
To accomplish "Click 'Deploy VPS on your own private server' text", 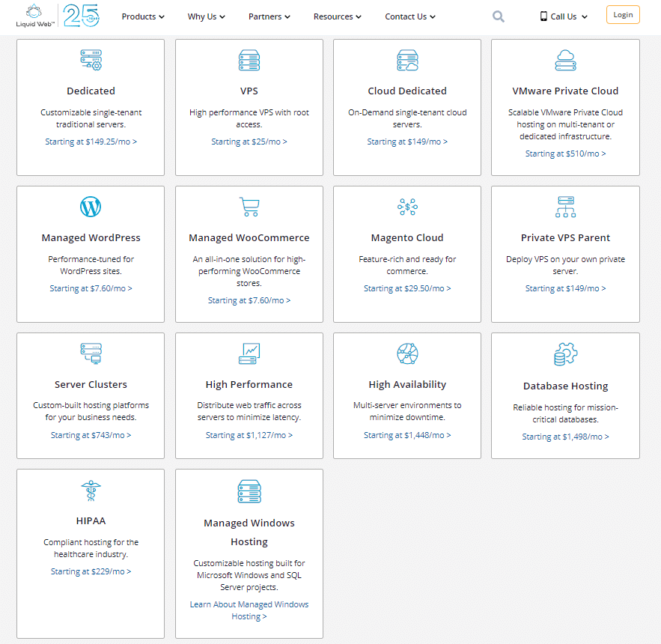I will pos(565,265).
